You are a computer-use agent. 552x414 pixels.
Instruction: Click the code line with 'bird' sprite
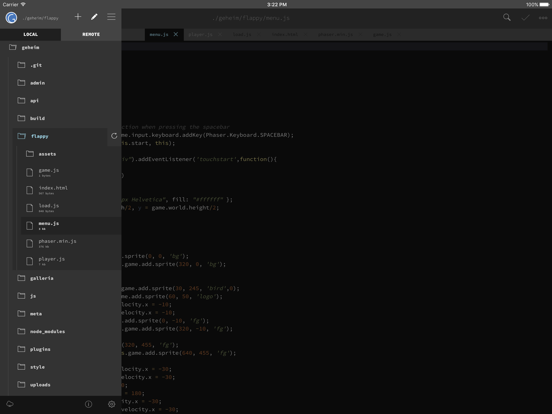pos(181,288)
